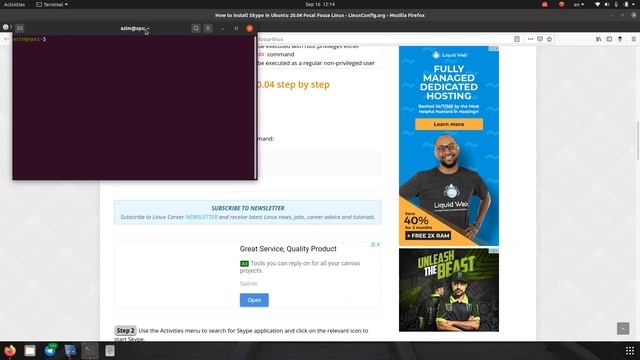Click the terminal prompt line
This screenshot has height=360, width=640.
pos(29,39)
